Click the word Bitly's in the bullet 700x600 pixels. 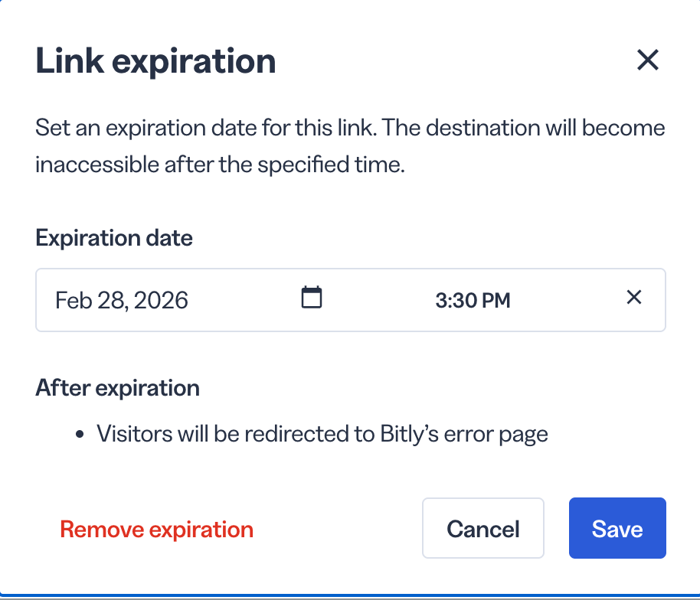tap(410, 434)
